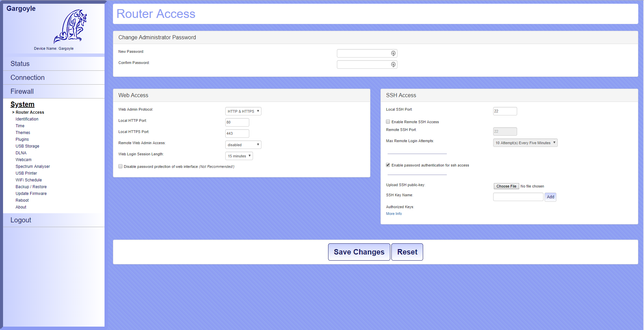Click the Local SSH Port field
The width and height of the screenshot is (644, 330).
point(505,111)
